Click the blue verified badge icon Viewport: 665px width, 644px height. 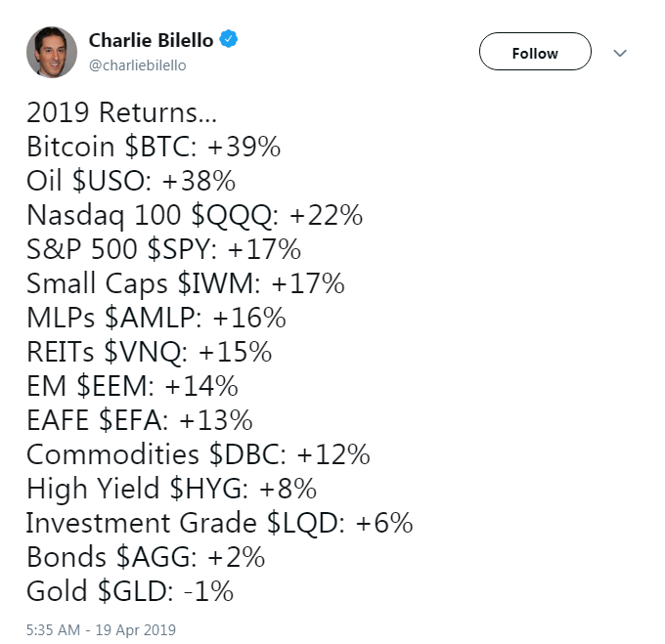[230, 40]
